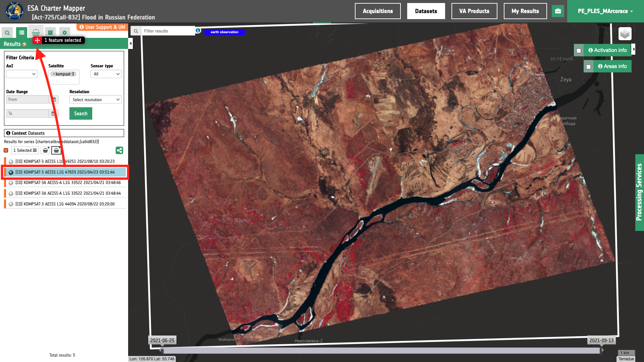Click the 2021-09-13 timeline end marker
Screen dimensions: 644x362
tap(601, 341)
